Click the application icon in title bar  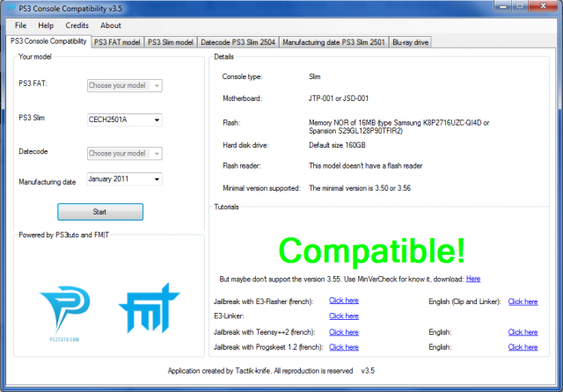[x=11, y=8]
